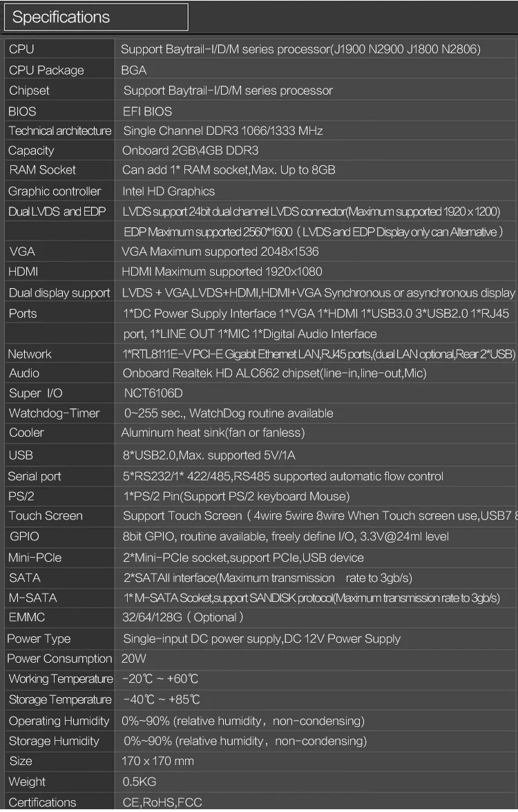This screenshot has width=518, height=812.
Task: Select the CPU row label
Action: coord(21,49)
